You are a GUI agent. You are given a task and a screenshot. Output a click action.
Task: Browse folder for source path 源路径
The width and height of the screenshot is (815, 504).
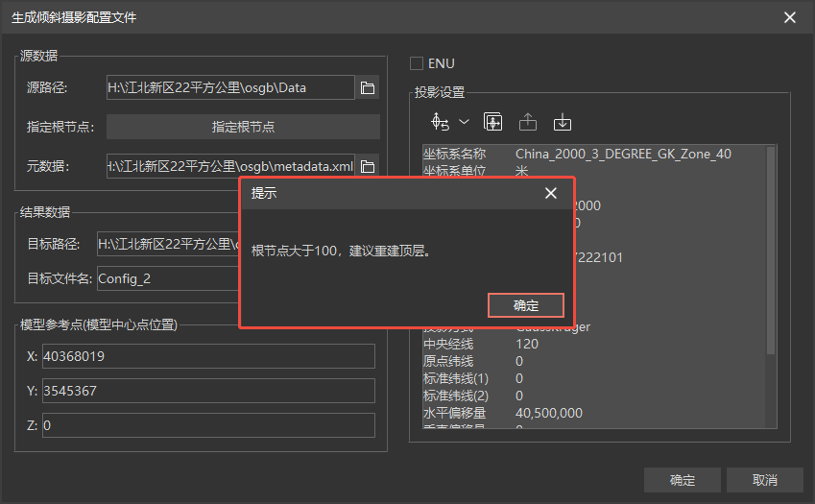click(x=368, y=88)
